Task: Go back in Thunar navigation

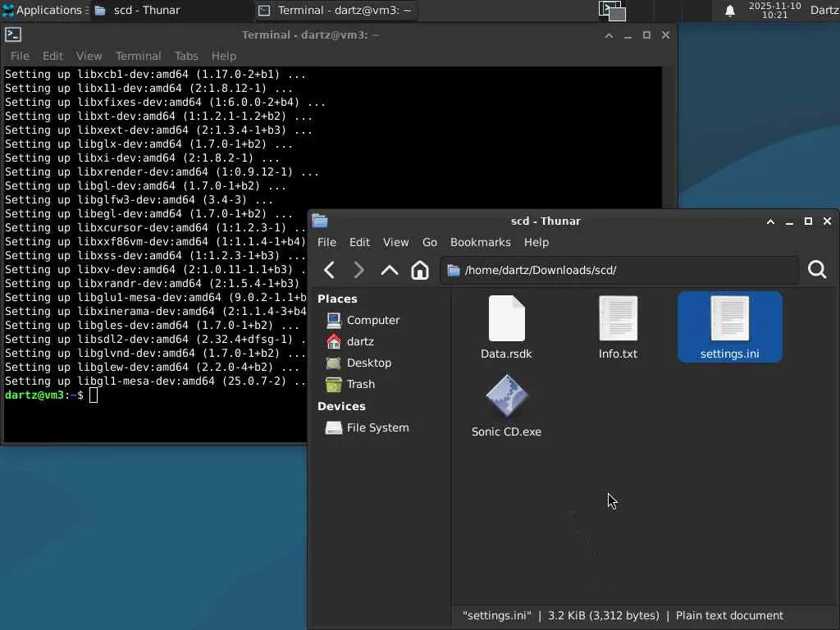Action: [330, 270]
